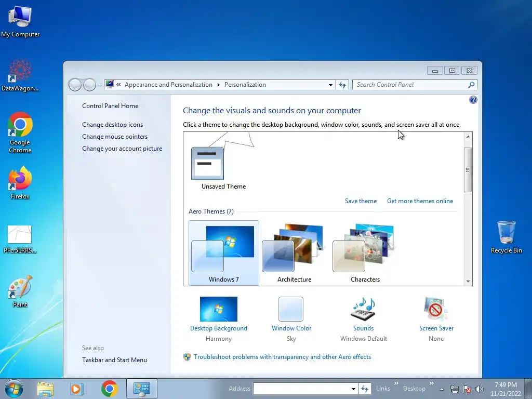The image size is (532, 399).
Task: Open Change mouse pointers
Action: (x=115, y=137)
